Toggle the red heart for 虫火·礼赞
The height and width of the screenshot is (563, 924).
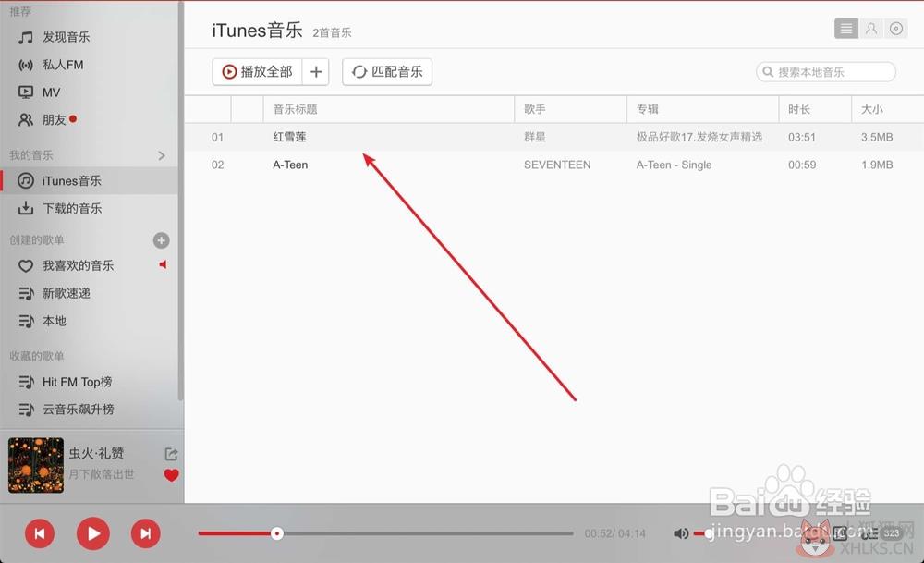tap(172, 475)
